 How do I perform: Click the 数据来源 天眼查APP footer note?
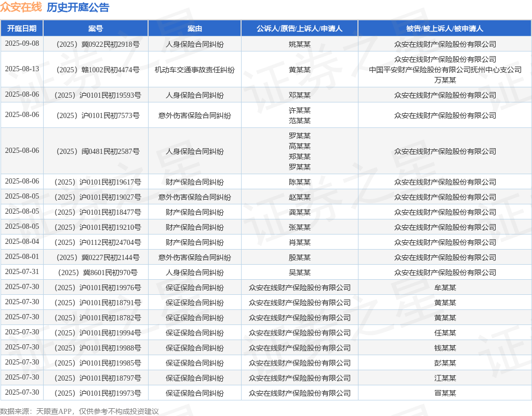click(79, 411)
